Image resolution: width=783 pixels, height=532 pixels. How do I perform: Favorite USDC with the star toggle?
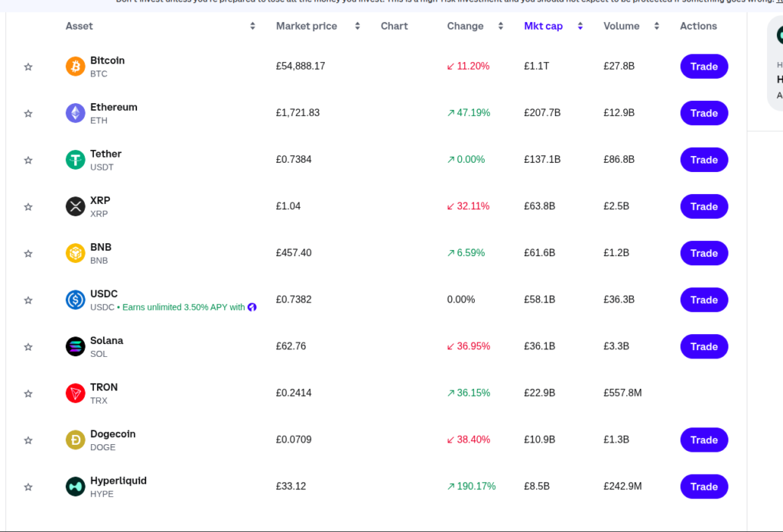coord(28,300)
